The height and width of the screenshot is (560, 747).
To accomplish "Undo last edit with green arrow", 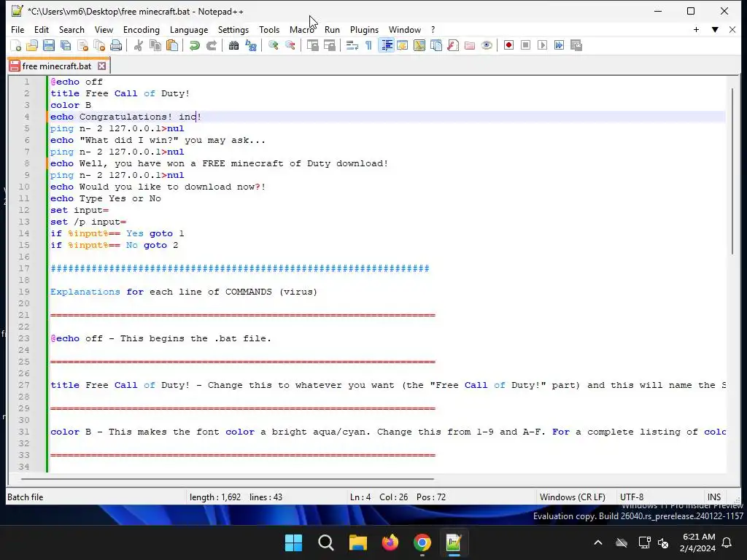I will click(194, 45).
